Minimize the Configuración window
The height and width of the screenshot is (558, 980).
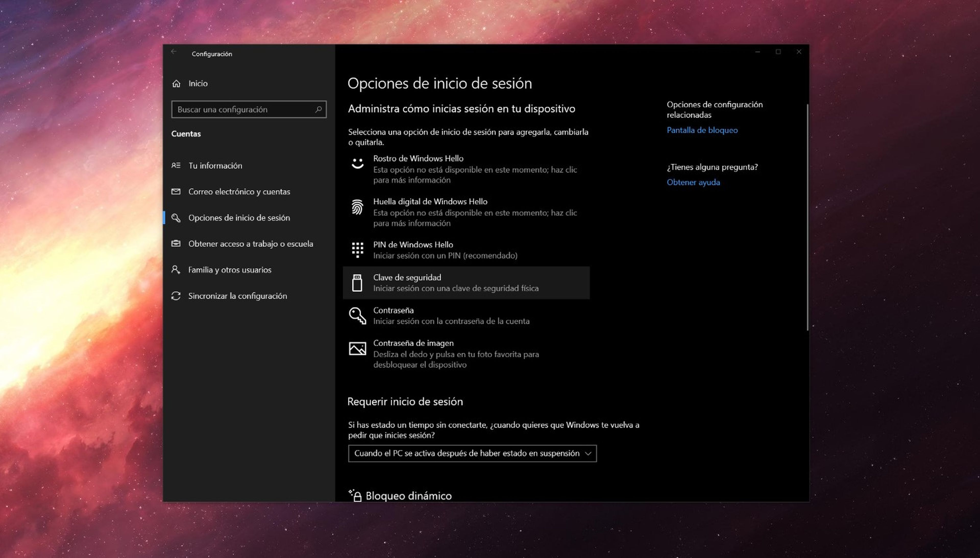757,52
